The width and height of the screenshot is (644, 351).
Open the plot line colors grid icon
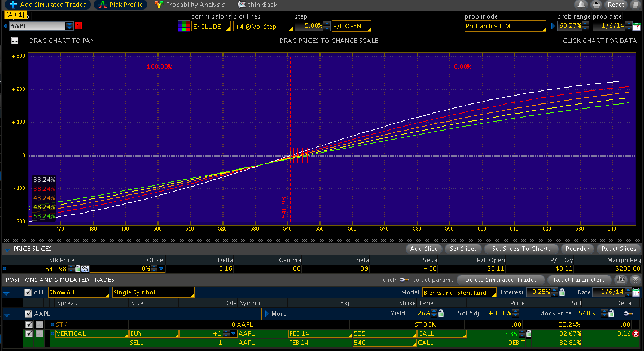pos(183,26)
